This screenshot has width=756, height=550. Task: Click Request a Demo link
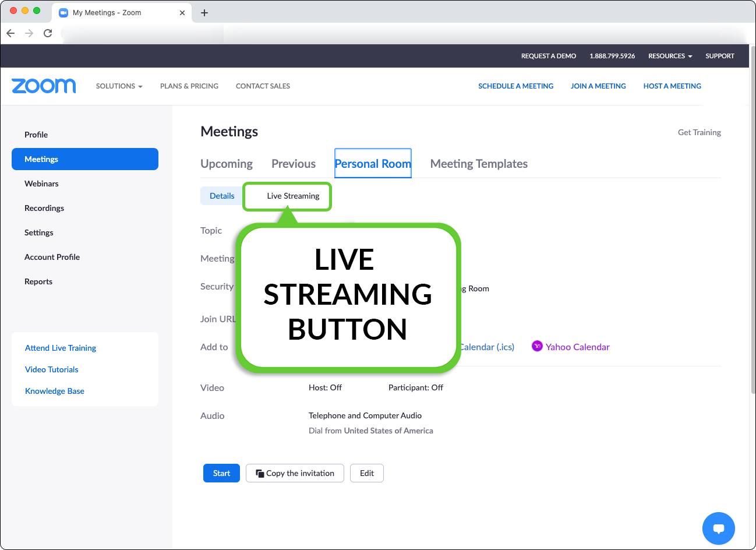(x=549, y=56)
